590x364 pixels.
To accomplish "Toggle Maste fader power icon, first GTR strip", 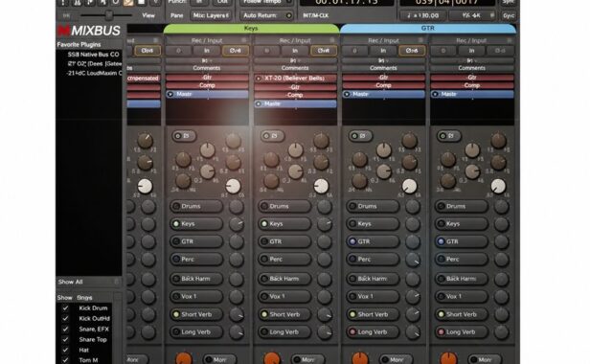I will [x=347, y=94].
